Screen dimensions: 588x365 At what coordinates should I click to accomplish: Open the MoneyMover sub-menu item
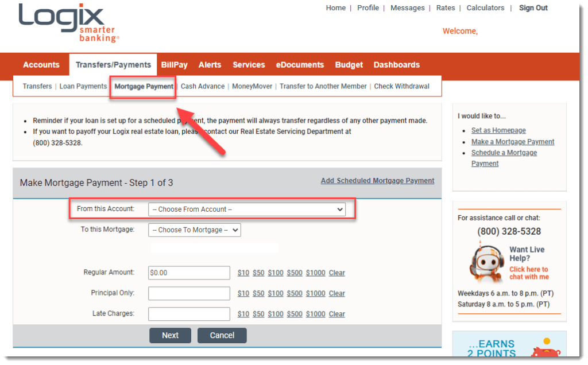coord(252,86)
